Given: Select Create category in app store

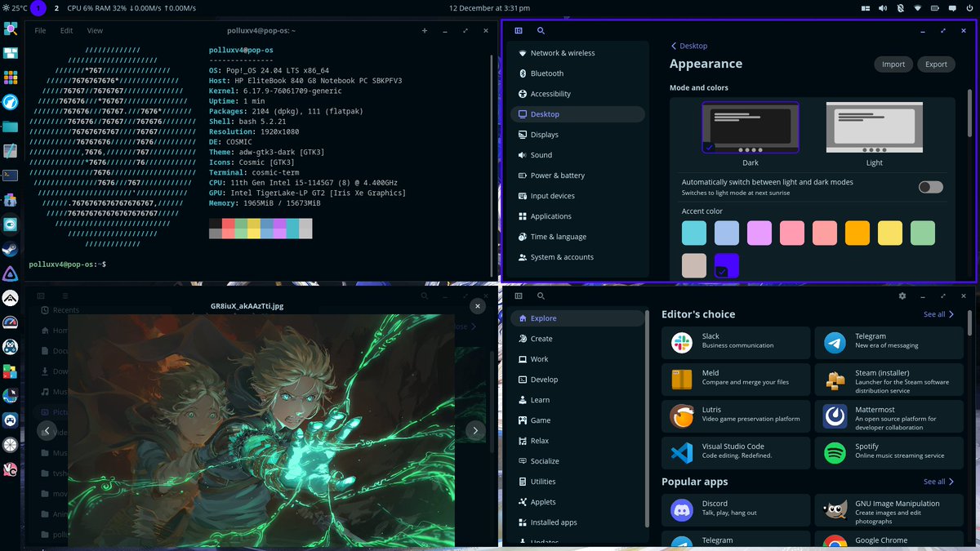Looking at the screenshot, I should tap(578, 339).
